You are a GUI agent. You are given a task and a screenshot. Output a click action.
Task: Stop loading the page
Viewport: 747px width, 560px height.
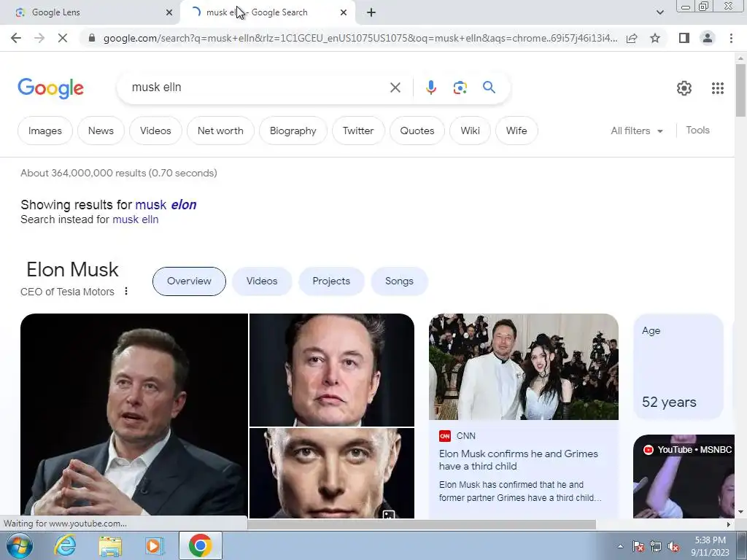coord(63,38)
